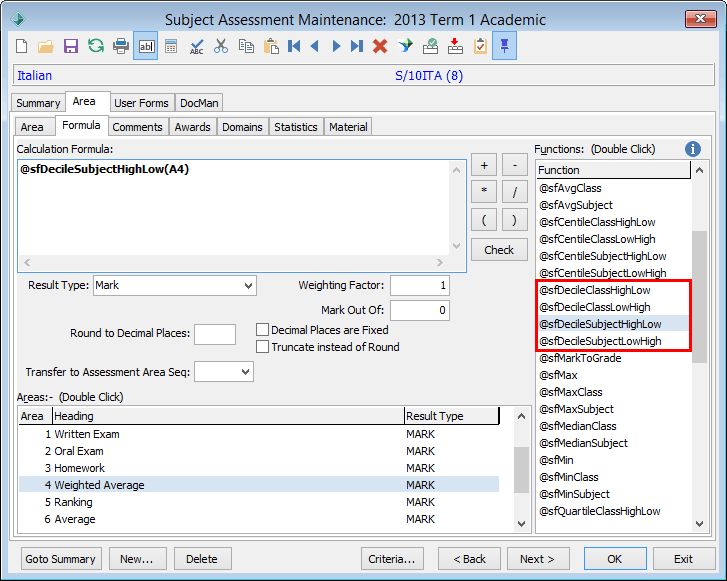727x581 pixels.
Task: Go to previous record arrow
Action: tap(315, 46)
